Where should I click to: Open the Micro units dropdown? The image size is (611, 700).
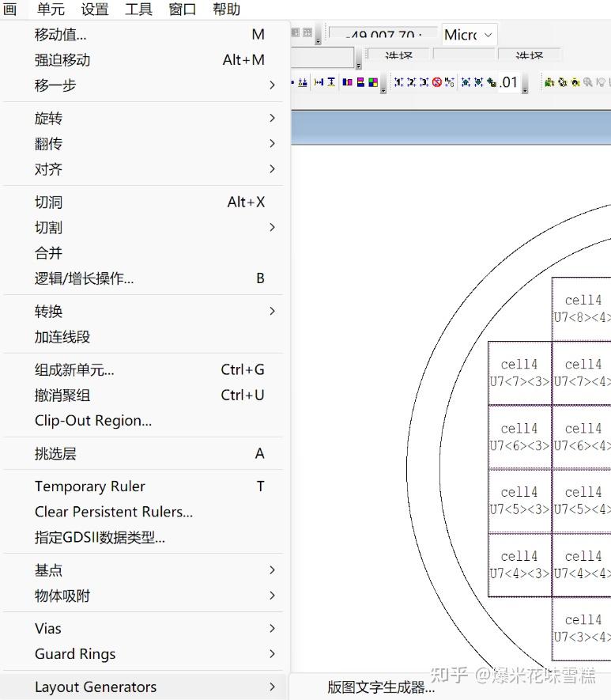pos(470,34)
